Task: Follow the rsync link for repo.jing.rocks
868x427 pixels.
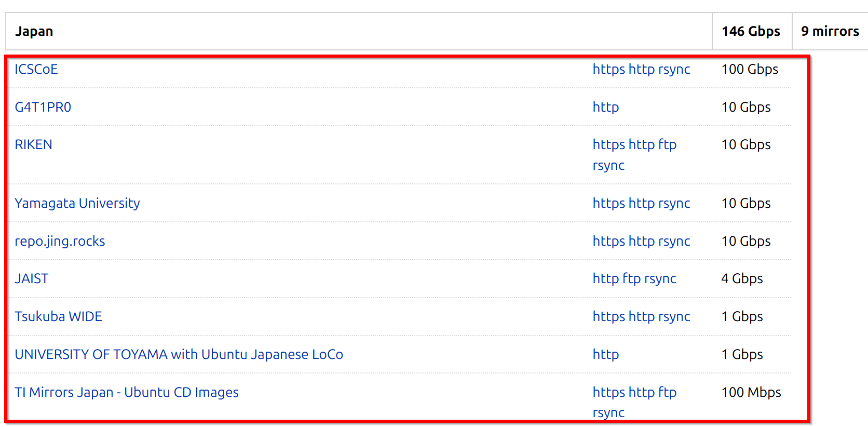Action: pyautogui.click(x=674, y=241)
